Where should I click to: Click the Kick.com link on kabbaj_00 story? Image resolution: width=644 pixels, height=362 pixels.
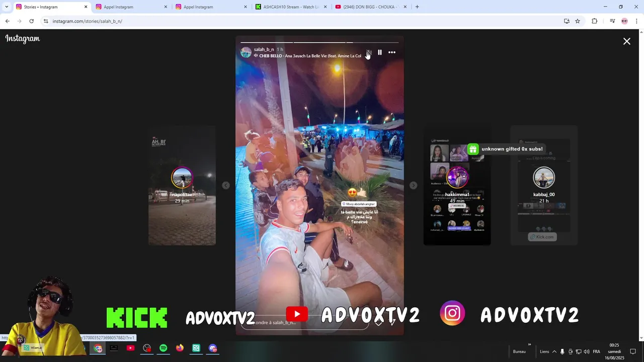pyautogui.click(x=542, y=237)
